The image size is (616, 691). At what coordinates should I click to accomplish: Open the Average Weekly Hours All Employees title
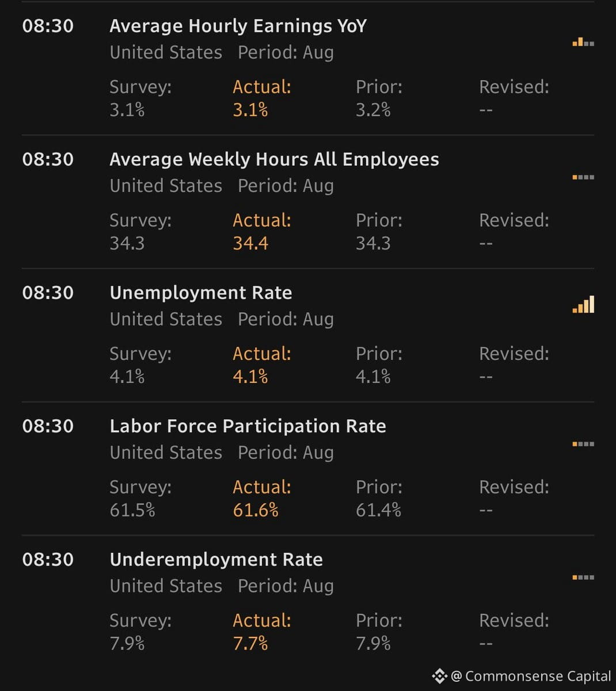[274, 160]
